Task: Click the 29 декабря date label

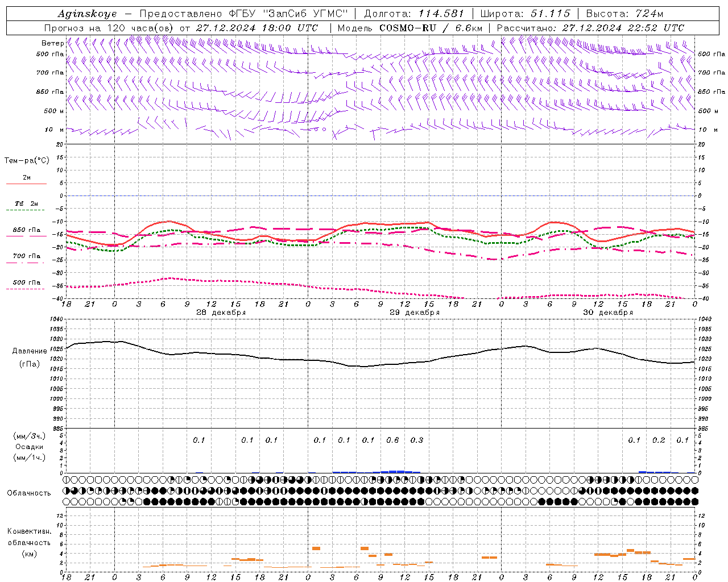Action: coord(415,313)
